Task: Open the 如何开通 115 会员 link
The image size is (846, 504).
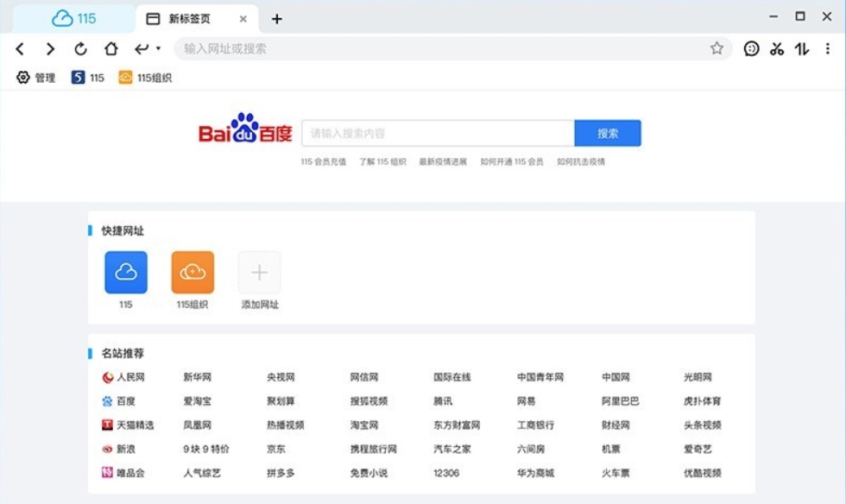Action: [511, 162]
